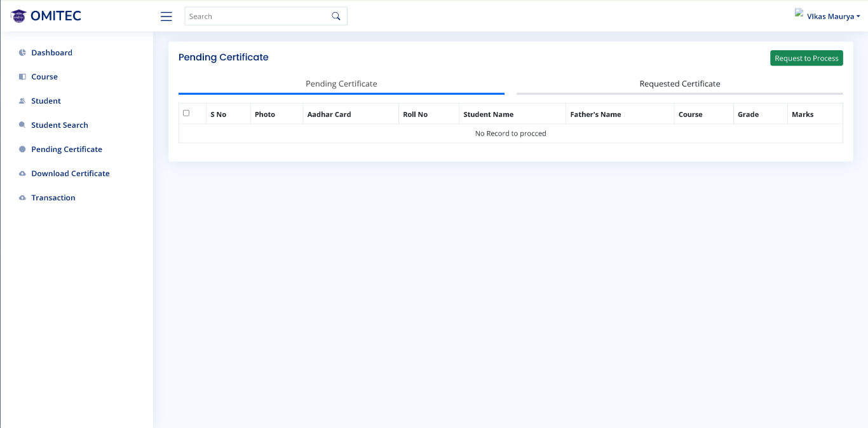Click the Pending Certificate circle icon

22,149
